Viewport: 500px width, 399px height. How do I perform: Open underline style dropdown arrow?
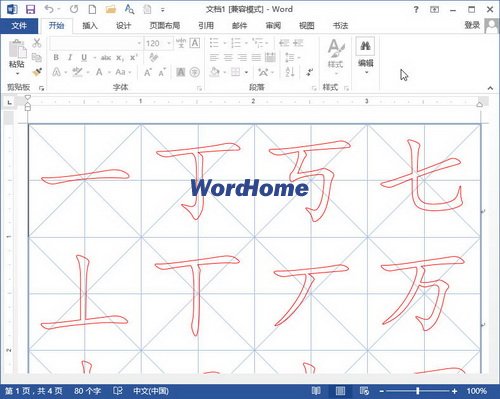[94, 58]
